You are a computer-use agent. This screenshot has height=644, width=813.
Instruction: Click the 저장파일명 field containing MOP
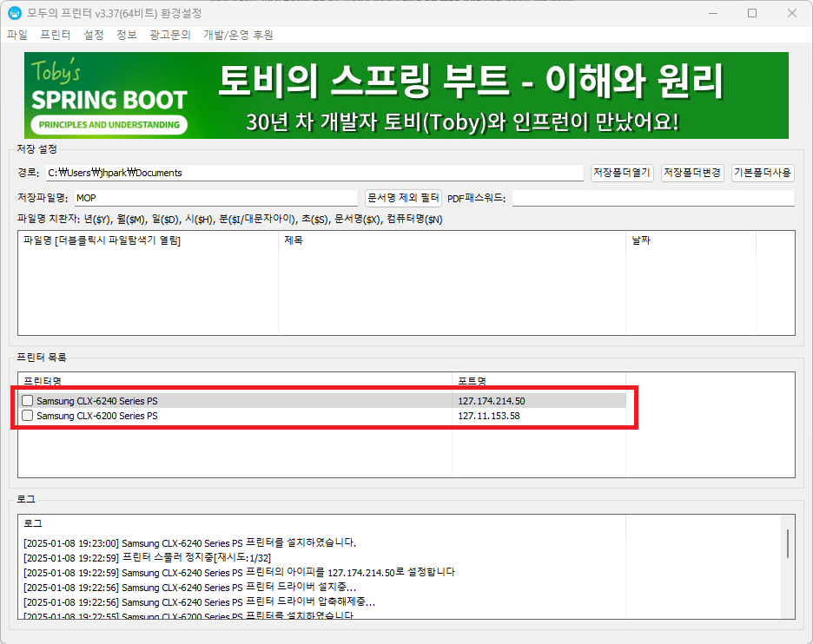click(x=215, y=198)
